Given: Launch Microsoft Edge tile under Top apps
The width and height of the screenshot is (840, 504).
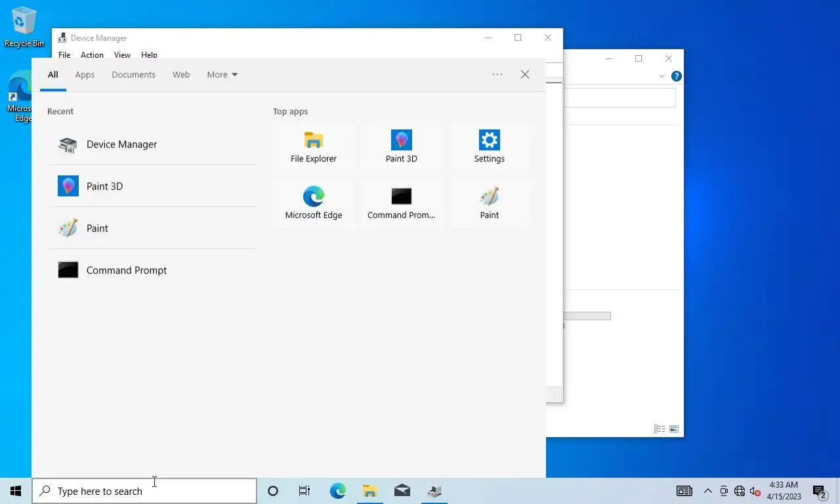Looking at the screenshot, I should (x=314, y=203).
